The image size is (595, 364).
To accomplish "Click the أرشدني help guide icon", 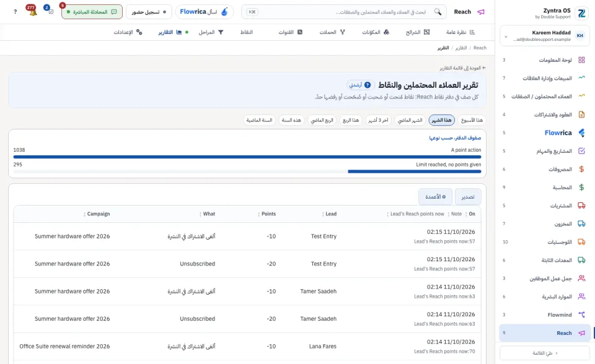I will tap(368, 85).
